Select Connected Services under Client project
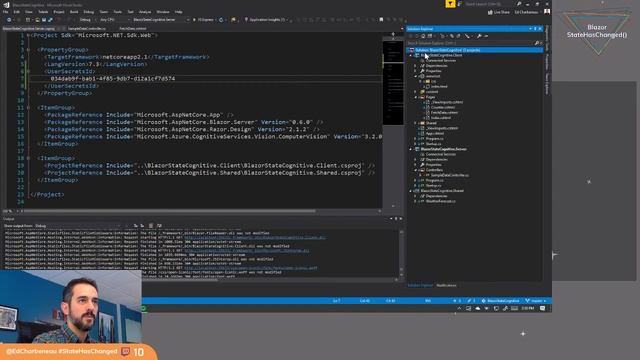640x360 pixels. click(441, 60)
